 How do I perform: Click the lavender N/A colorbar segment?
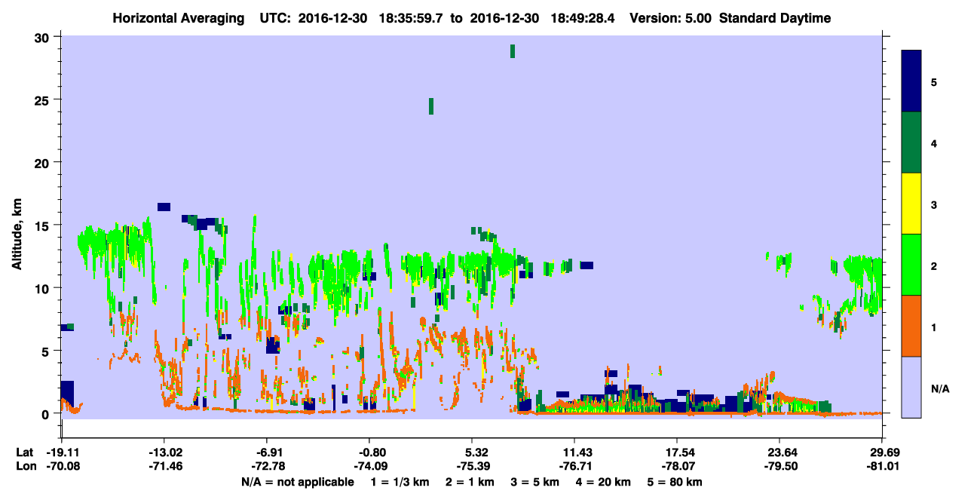pos(911,387)
